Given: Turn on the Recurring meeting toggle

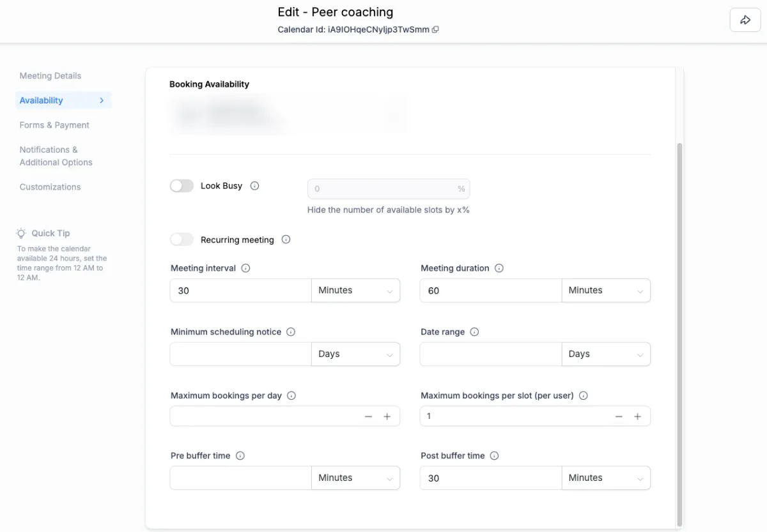Looking at the screenshot, I should (x=182, y=239).
